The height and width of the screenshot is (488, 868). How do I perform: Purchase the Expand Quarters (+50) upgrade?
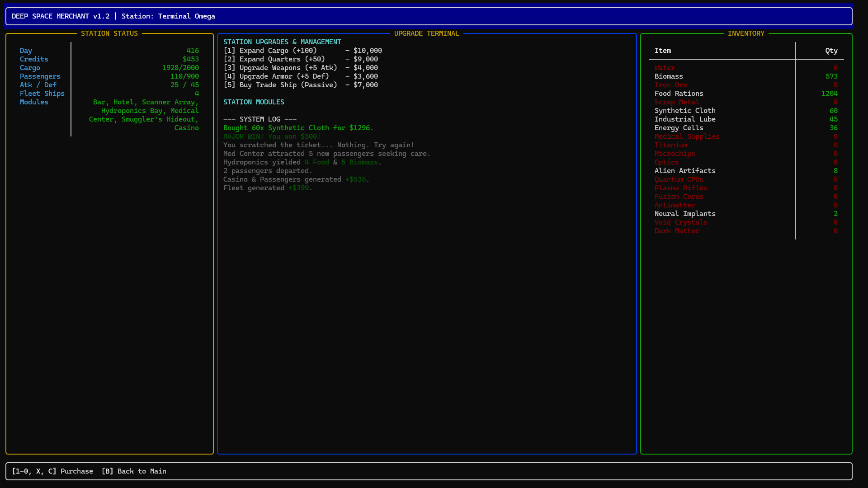point(301,59)
